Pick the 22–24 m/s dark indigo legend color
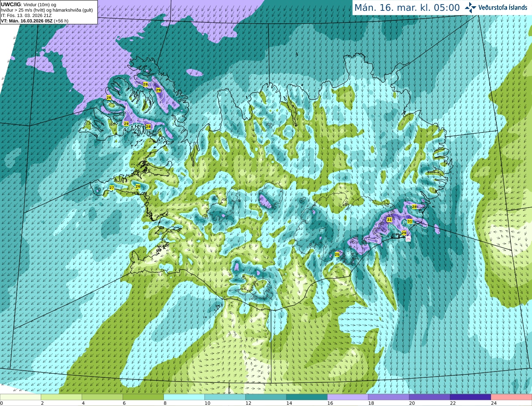This screenshot has height=406, width=532. [470, 397]
